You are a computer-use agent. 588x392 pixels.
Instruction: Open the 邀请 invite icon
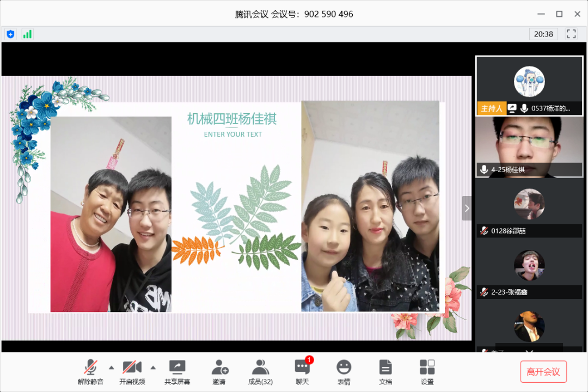pos(219,371)
